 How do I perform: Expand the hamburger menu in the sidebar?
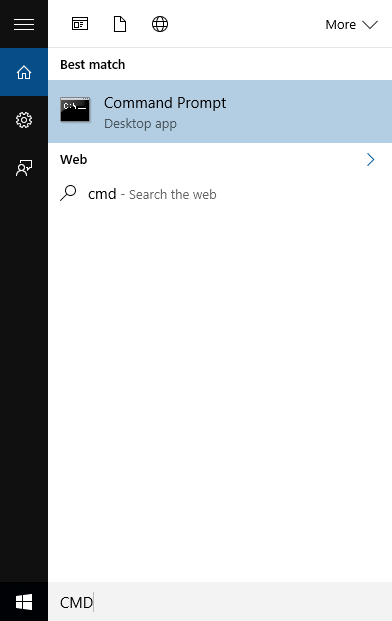pos(24,25)
